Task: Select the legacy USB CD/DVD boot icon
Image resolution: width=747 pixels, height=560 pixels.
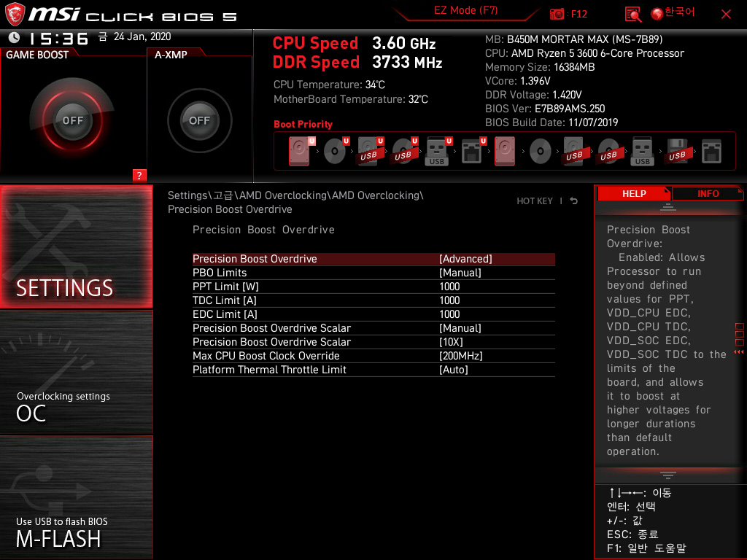Action: coord(609,152)
